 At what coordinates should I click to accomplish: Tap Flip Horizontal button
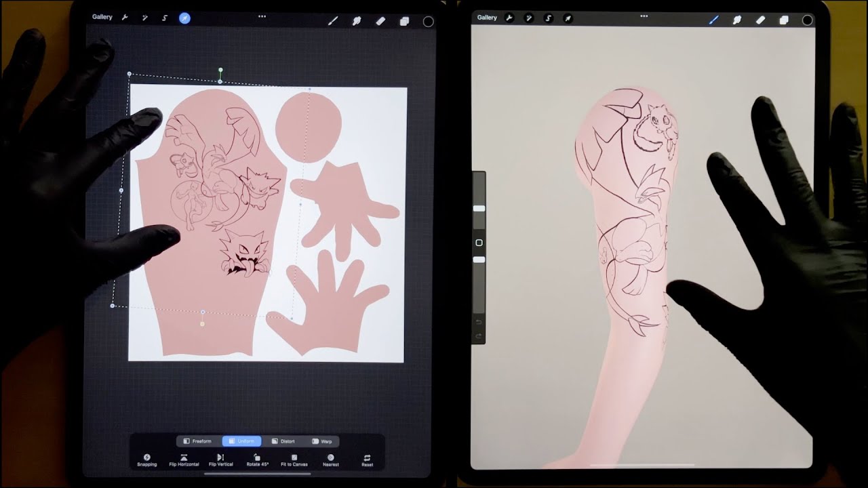pos(184,460)
